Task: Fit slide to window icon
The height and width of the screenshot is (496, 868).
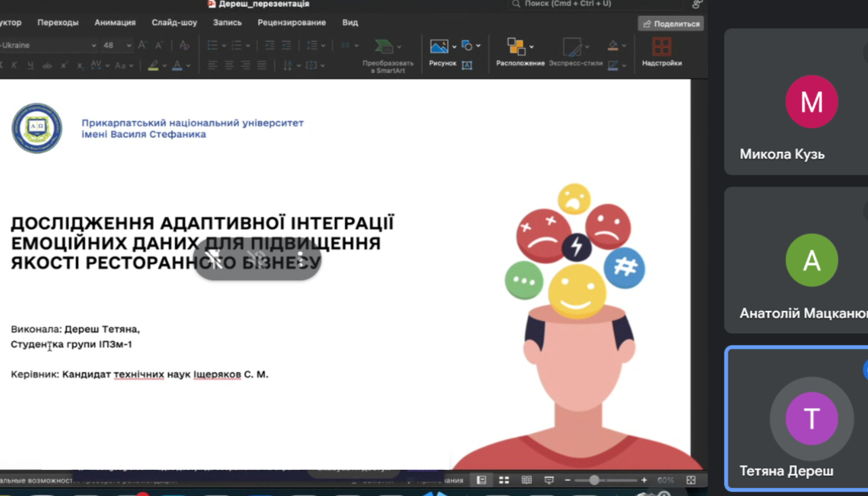Action: [691, 480]
